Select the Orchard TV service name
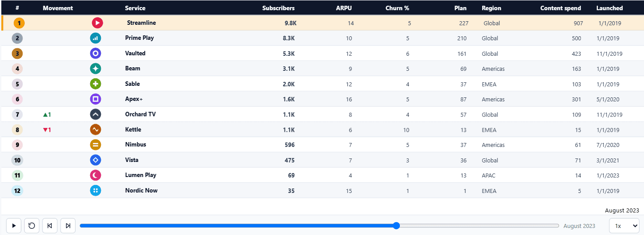 pos(141,114)
